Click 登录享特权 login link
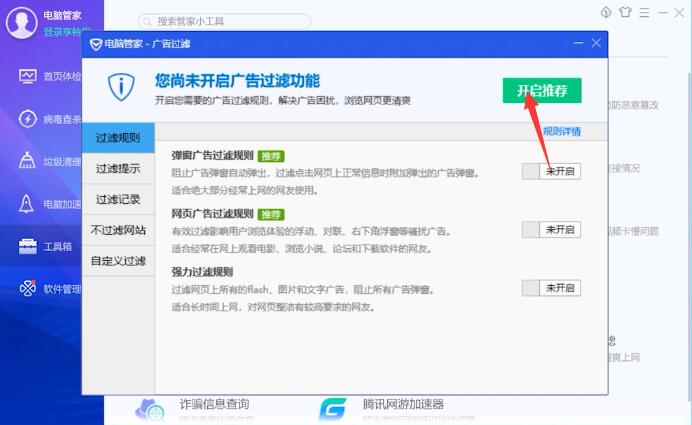 point(66,32)
